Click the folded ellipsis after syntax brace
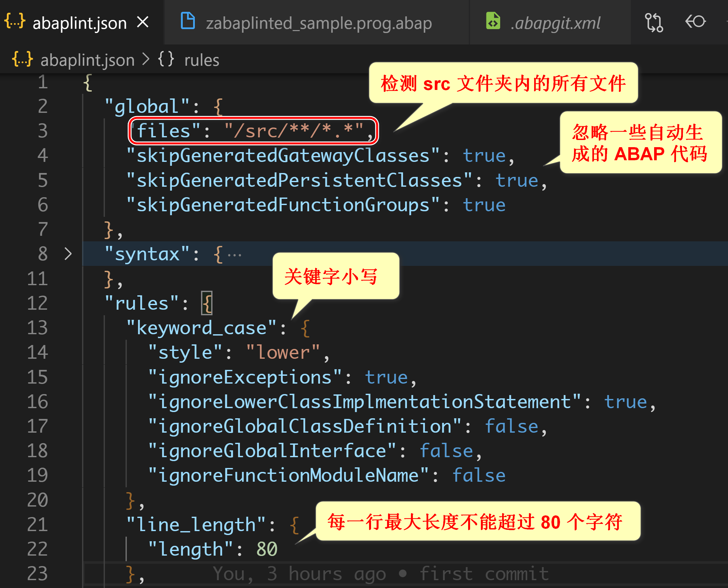Screen dimensions: 728x588 click(234, 255)
